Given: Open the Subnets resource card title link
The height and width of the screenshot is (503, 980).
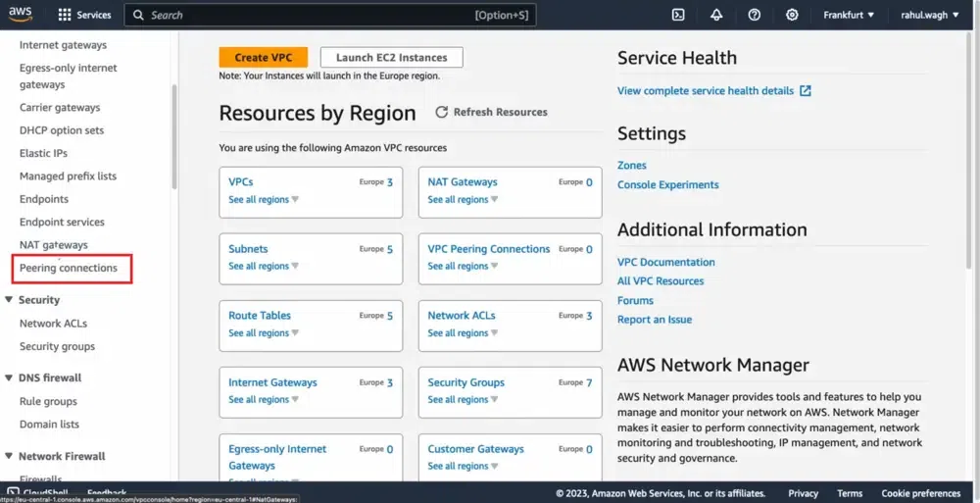Looking at the screenshot, I should click(x=248, y=248).
